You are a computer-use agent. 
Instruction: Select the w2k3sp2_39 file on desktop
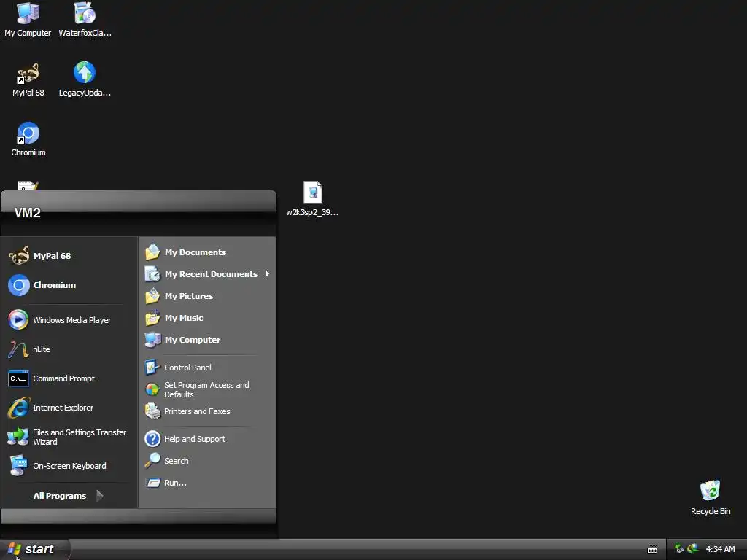(312, 199)
